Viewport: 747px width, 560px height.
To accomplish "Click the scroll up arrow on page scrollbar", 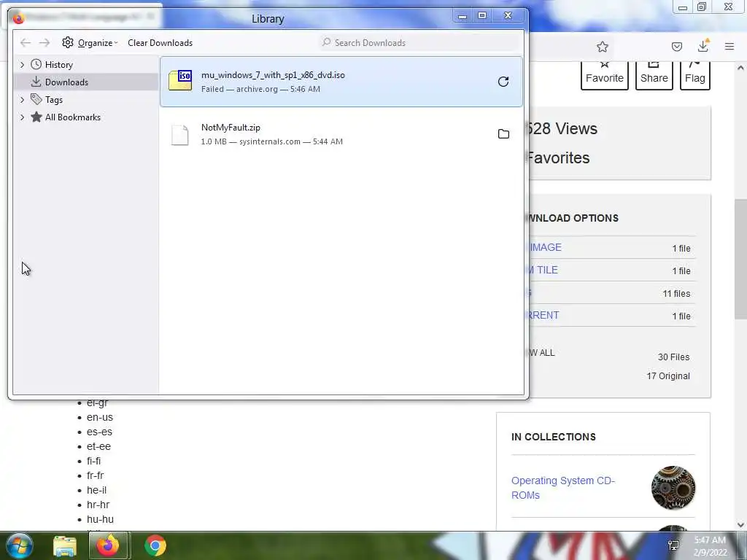I will tap(740, 68).
